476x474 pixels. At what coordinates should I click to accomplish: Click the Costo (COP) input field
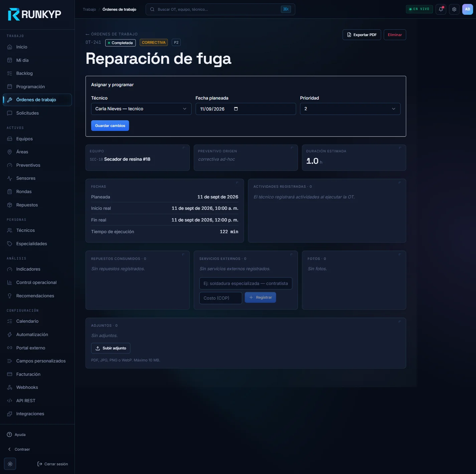coord(220,298)
